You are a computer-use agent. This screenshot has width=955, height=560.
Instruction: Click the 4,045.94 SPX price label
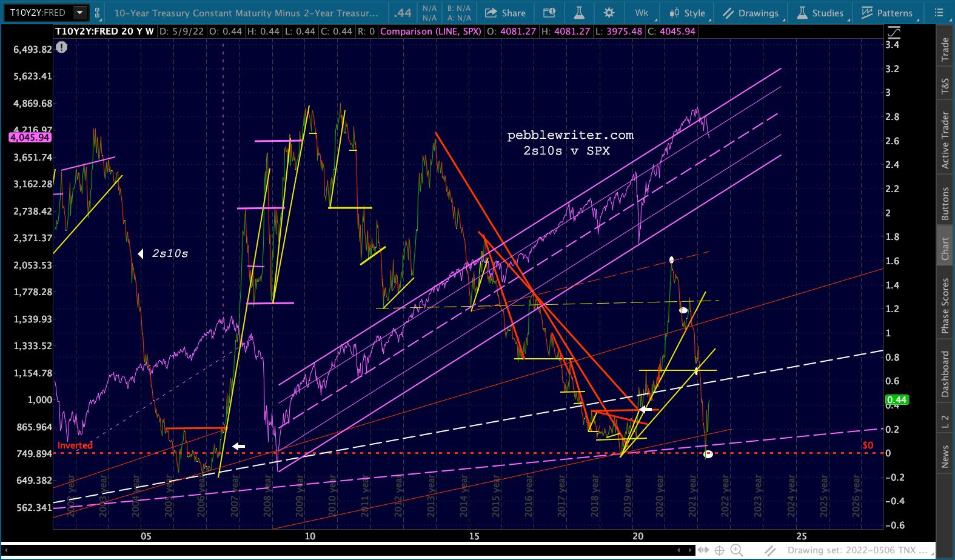point(30,138)
